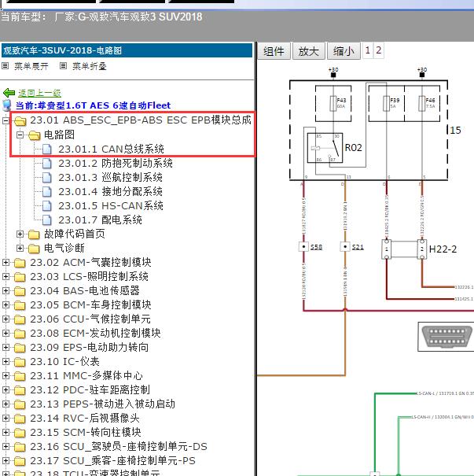This screenshot has height=476, width=474.
Task: Click 23.14 RVC-后视摄像头 label
Action: [x=85, y=419]
